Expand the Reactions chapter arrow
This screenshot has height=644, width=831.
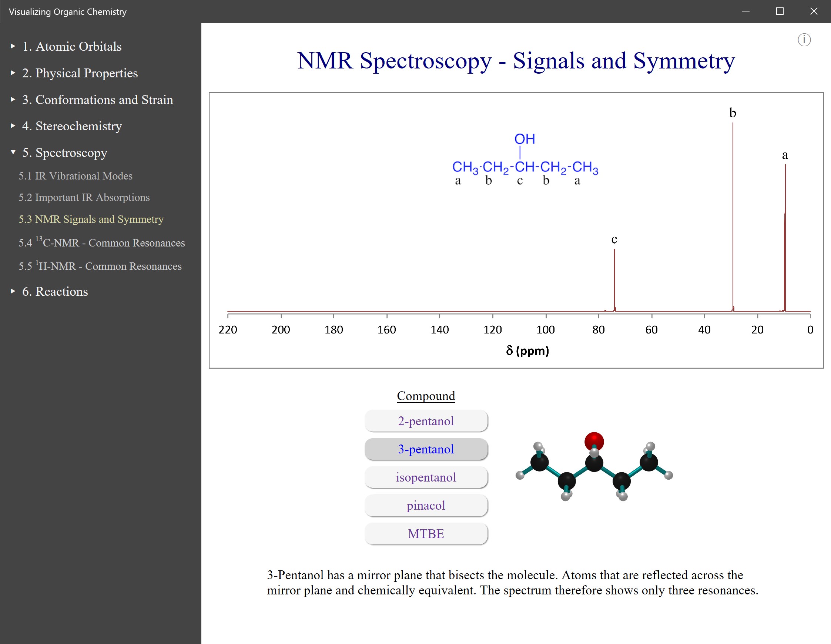point(13,291)
